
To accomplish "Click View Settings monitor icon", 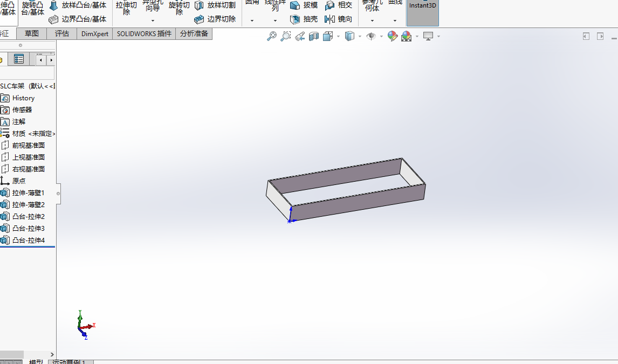I will (x=428, y=36).
